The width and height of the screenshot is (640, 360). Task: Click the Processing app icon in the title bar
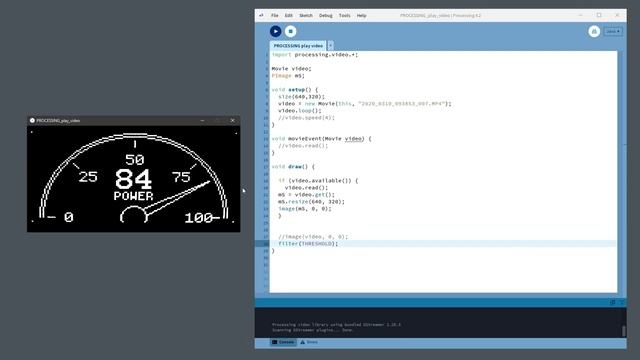[261, 16]
